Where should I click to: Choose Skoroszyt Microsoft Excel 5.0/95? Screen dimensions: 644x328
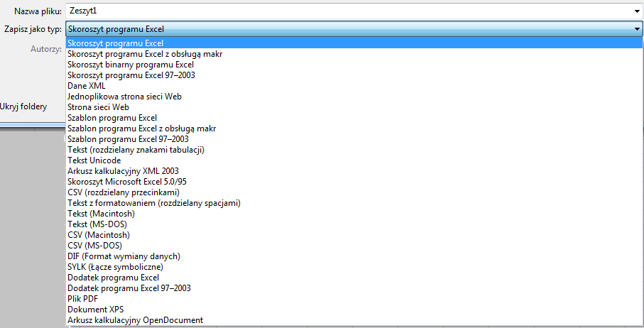(x=354, y=182)
